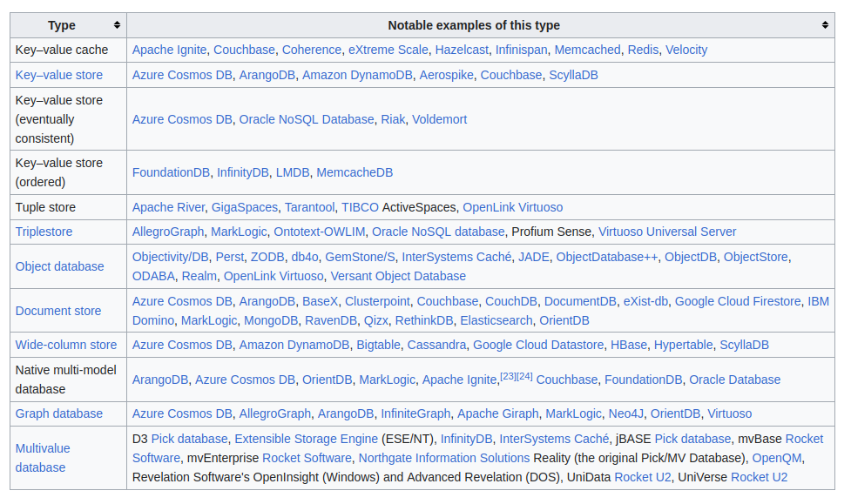The width and height of the screenshot is (851, 504).
Task: Sort table by the Type column
Action: [x=117, y=25]
